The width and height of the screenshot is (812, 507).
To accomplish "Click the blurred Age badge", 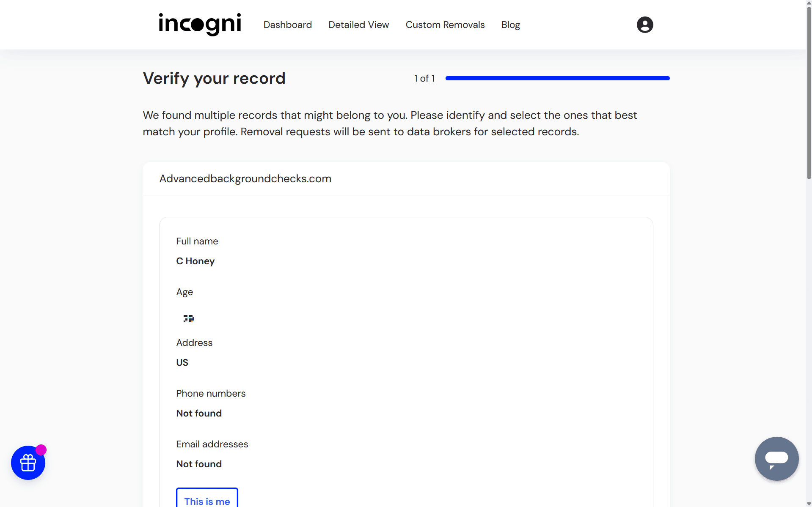I will pos(189,318).
